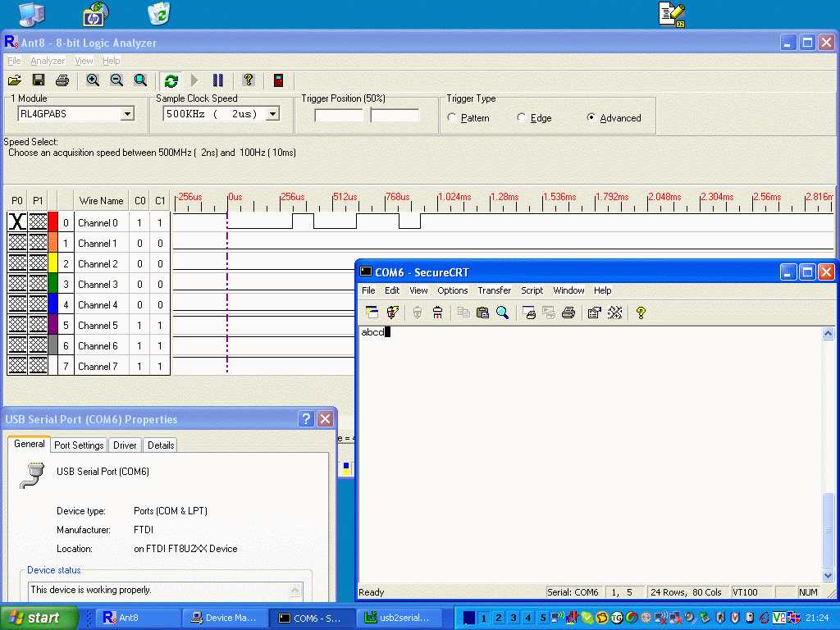The width and height of the screenshot is (840, 630).
Task: Click the green Refresh acquisition icon
Action: 171,81
